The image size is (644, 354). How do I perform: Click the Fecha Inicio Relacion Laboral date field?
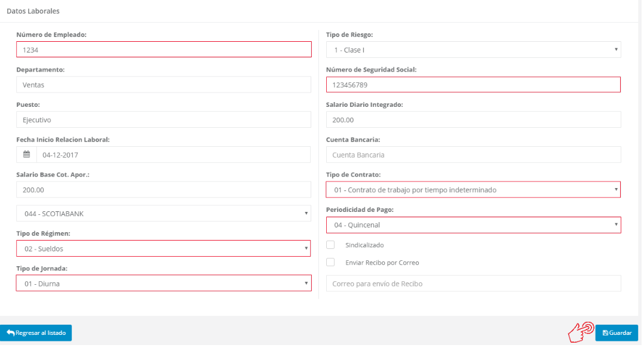(172, 155)
